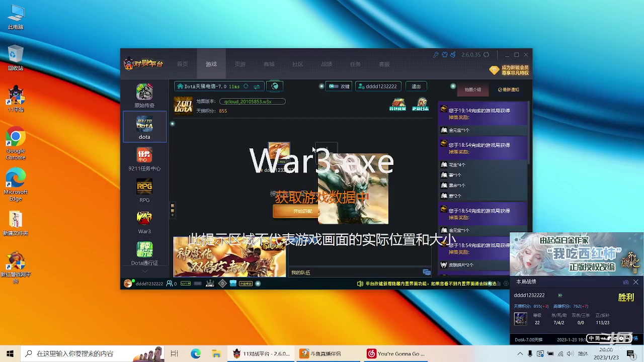This screenshot has width=644, height=362.
Task: Open 斗鱼直播伴侣 from the taskbar
Action: point(327,353)
